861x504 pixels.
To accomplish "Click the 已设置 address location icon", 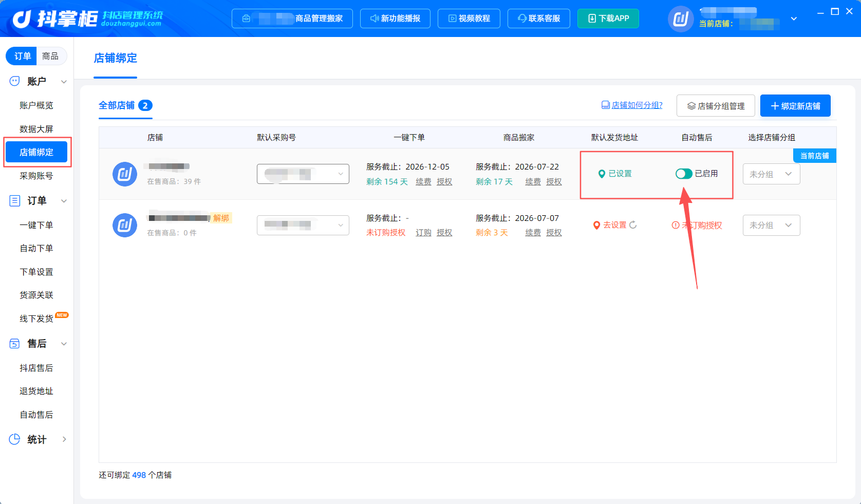I will tap(602, 174).
